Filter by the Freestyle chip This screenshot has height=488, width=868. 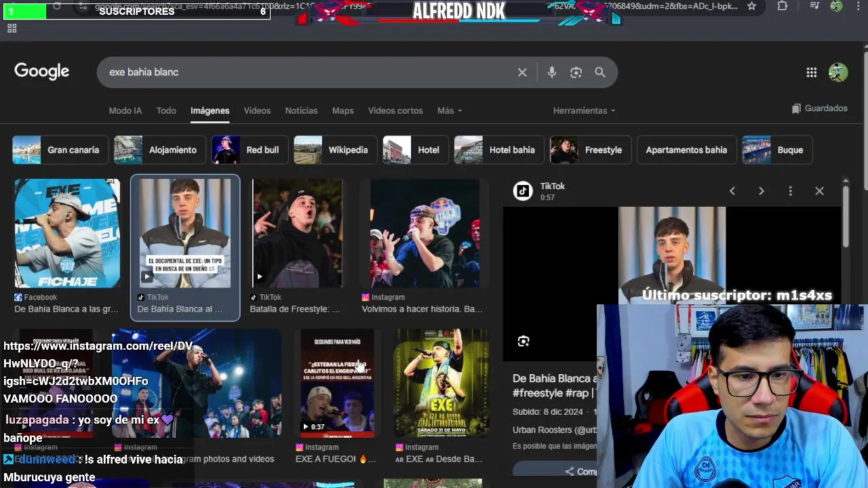pyautogui.click(x=590, y=150)
